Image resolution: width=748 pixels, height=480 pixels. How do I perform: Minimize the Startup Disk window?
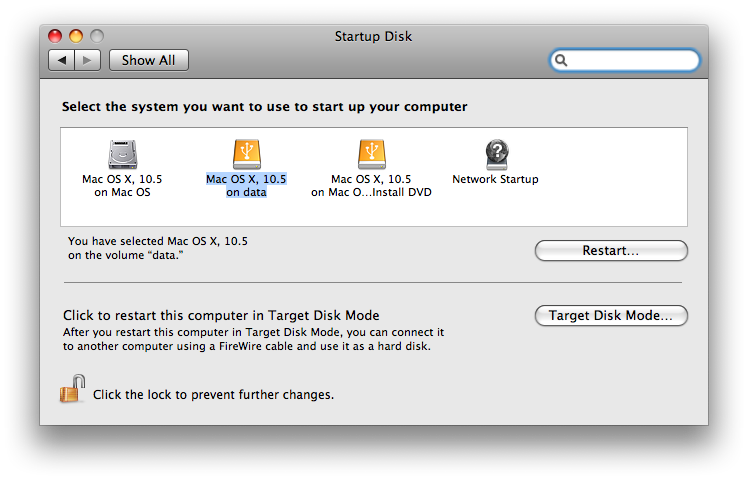click(77, 37)
